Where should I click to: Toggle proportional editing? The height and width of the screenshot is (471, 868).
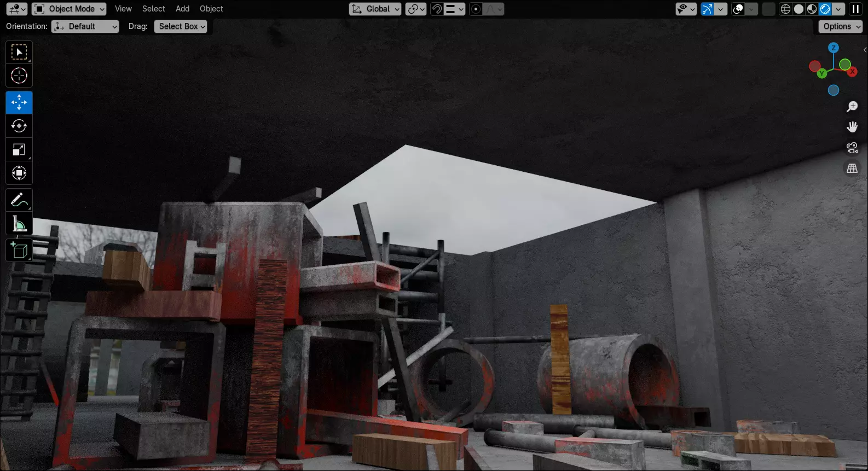[x=476, y=9]
